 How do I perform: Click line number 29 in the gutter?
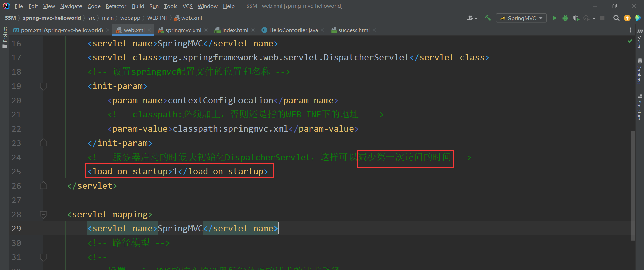pos(16,229)
